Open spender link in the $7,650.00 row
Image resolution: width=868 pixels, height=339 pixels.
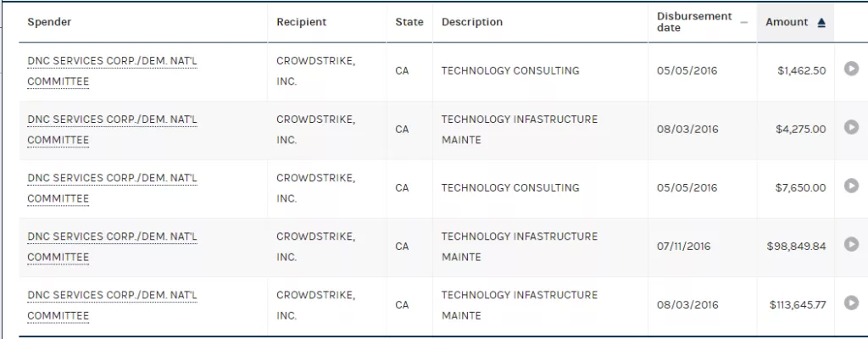[x=113, y=188]
